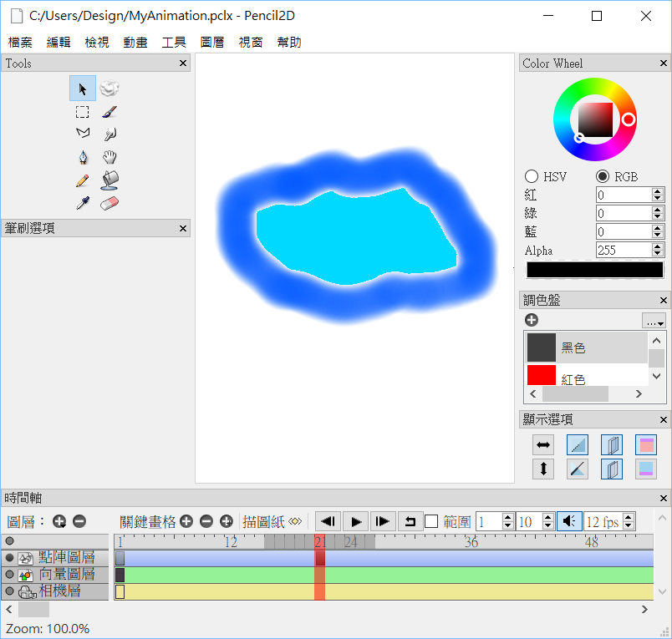Increase the Alpha value with up arrow
The image size is (672, 639).
(x=657, y=246)
